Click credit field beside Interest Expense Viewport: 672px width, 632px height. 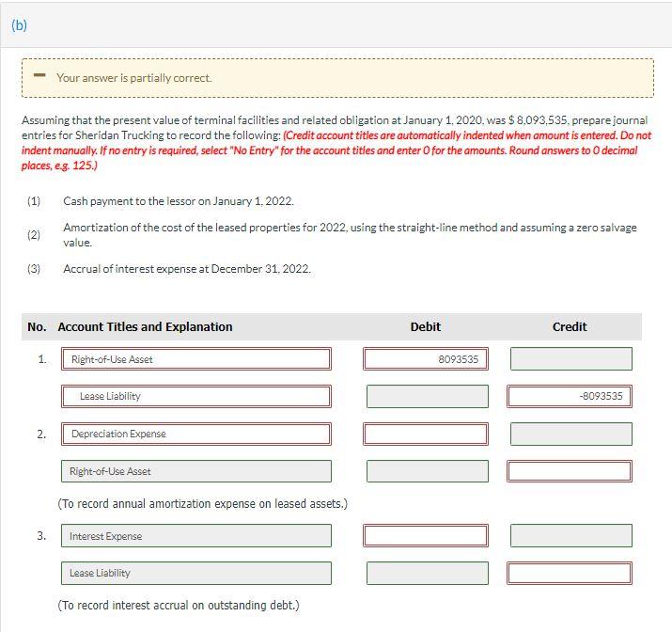click(x=570, y=535)
